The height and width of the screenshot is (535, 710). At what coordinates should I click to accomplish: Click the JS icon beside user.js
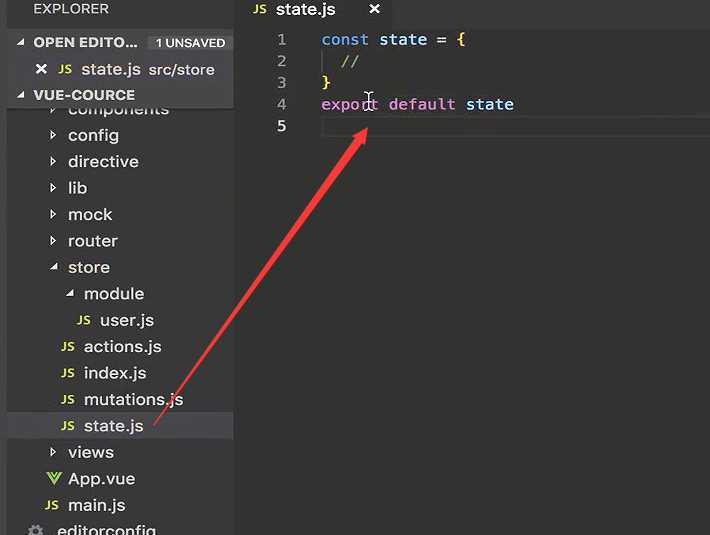pyautogui.click(x=83, y=320)
